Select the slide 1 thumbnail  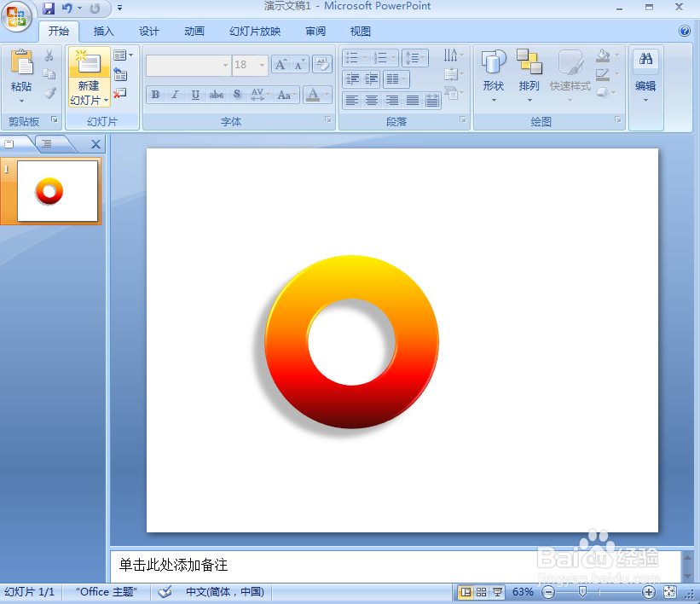pyautogui.click(x=58, y=191)
